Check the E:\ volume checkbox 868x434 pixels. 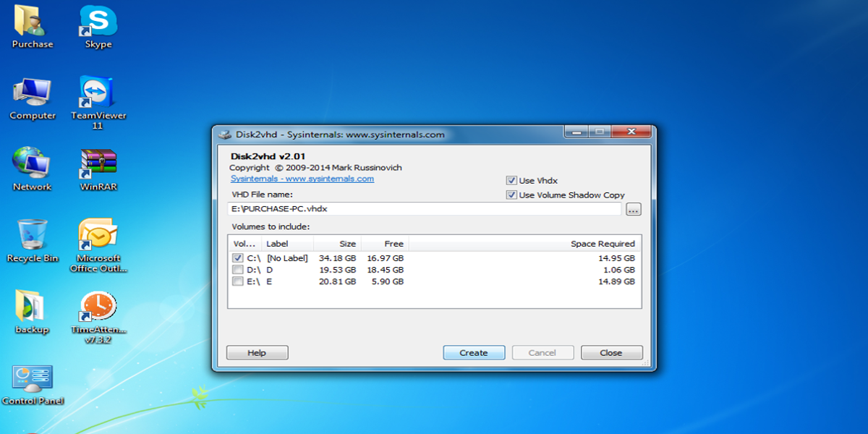click(237, 281)
